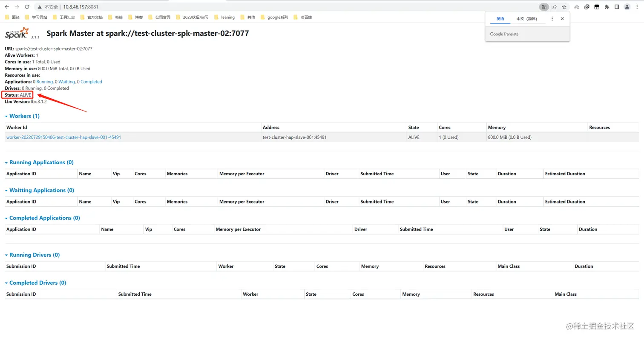This screenshot has width=644, height=340.
Task: Reload the page with the refresh icon
Action: point(27,7)
